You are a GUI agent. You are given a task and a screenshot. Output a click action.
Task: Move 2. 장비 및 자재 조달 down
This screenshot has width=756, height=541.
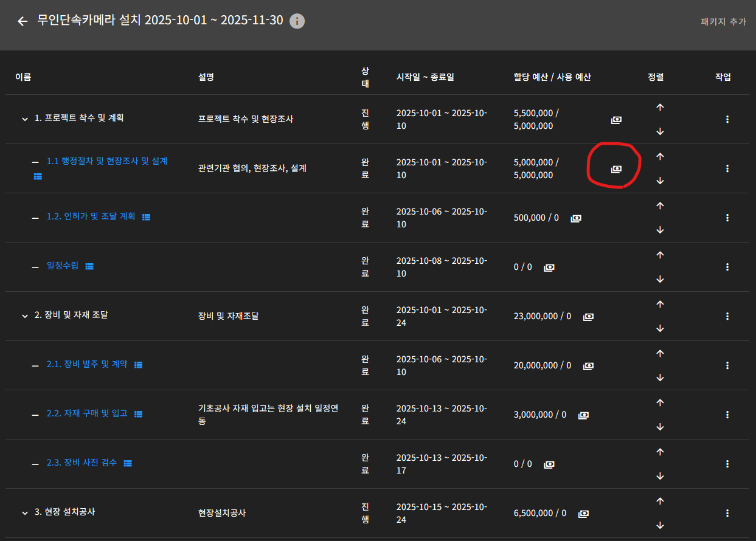(x=660, y=328)
